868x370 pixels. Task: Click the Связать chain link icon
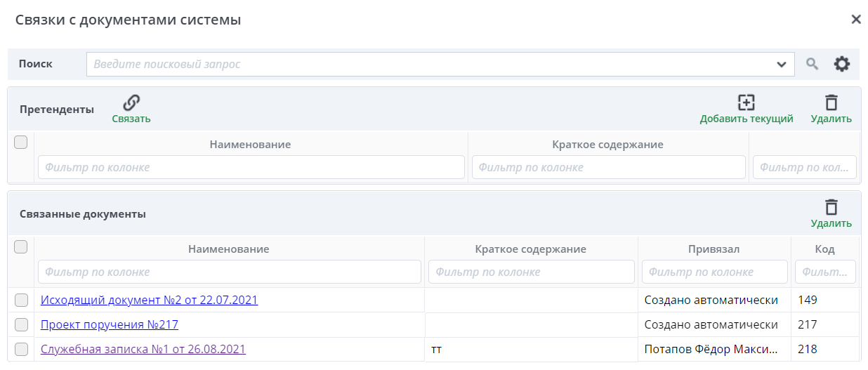tap(131, 103)
